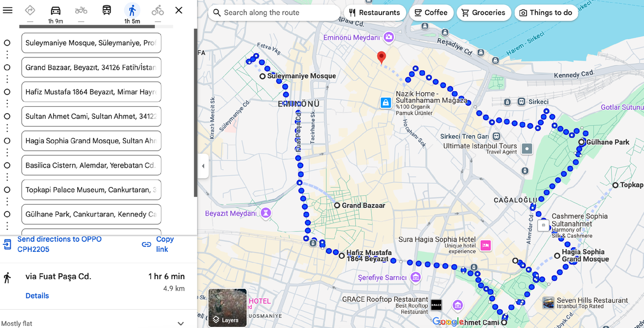This screenshot has height=328, width=644.
Task: Click waypoint circle beside Hagia Sophia field
Action: click(7, 141)
